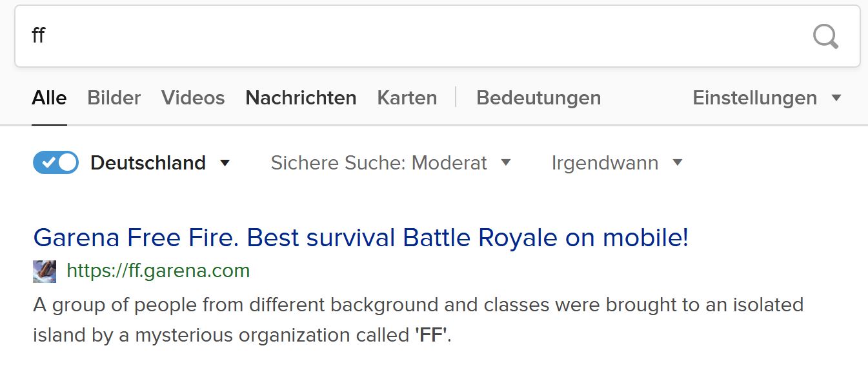Image resolution: width=868 pixels, height=368 pixels.
Task: Open the Deutschland region dropdown arrow
Action: (x=225, y=163)
